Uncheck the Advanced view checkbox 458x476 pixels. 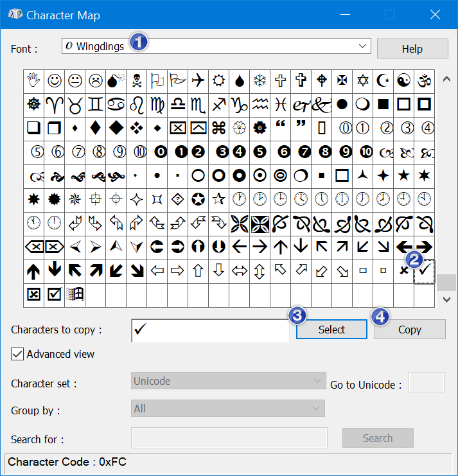[17, 354]
